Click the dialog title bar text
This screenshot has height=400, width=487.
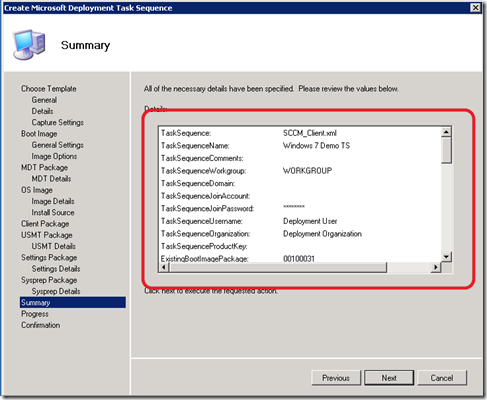pos(88,8)
